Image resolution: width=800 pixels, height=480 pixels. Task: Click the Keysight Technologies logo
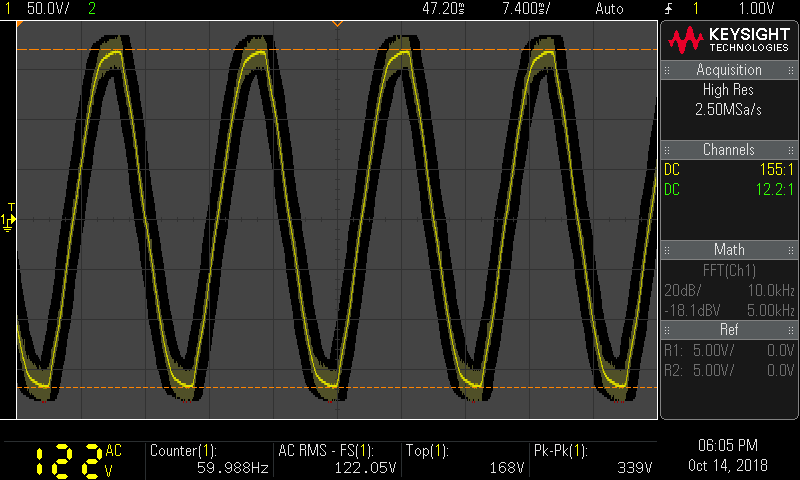(729, 40)
